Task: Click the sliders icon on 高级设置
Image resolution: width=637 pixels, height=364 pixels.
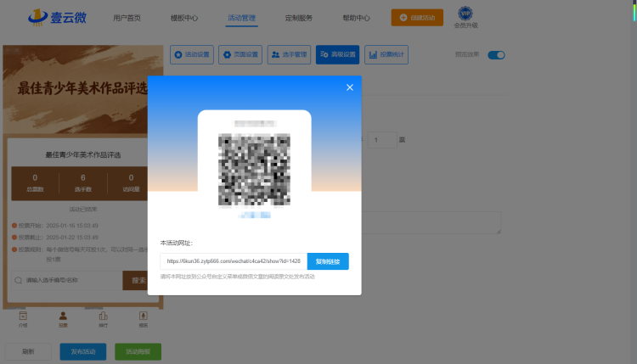Action: point(324,54)
